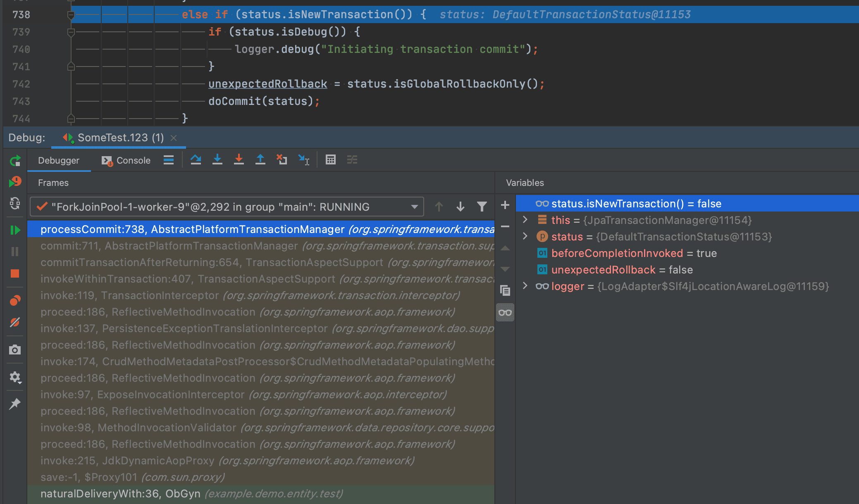This screenshot has height=504, width=859.
Task: Toggle Mute Breakpoints icon
Action: tap(15, 322)
